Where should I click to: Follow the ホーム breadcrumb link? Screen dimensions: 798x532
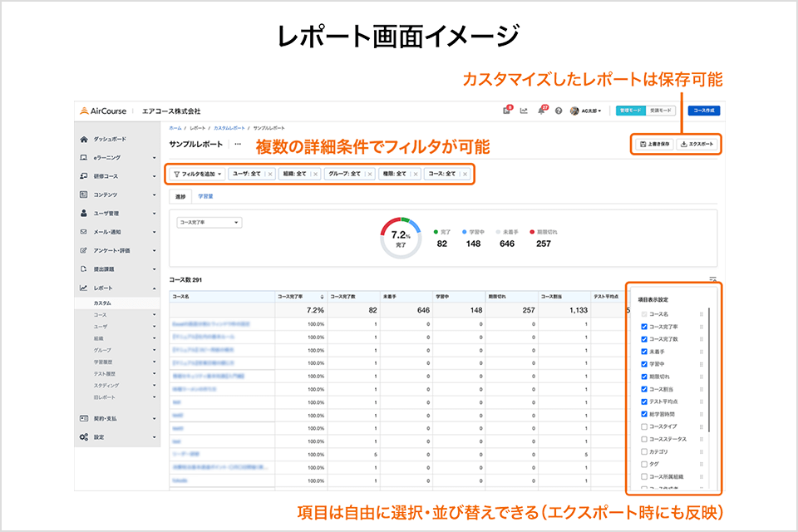click(175, 128)
